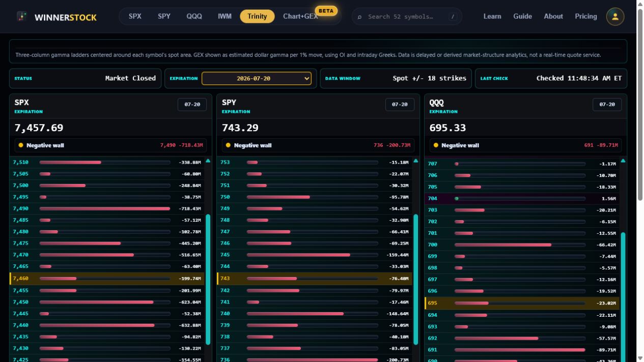
Task: Select SPY strike row 743
Action: tap(315, 278)
